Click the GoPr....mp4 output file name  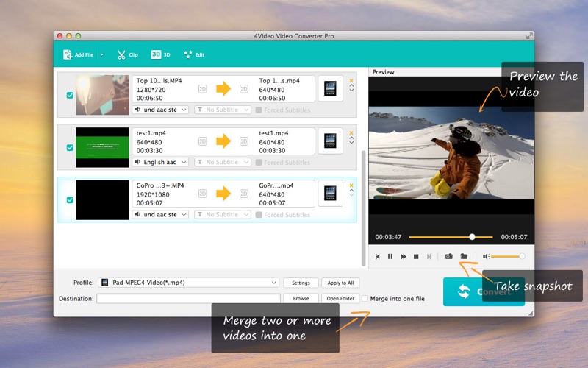tap(276, 185)
